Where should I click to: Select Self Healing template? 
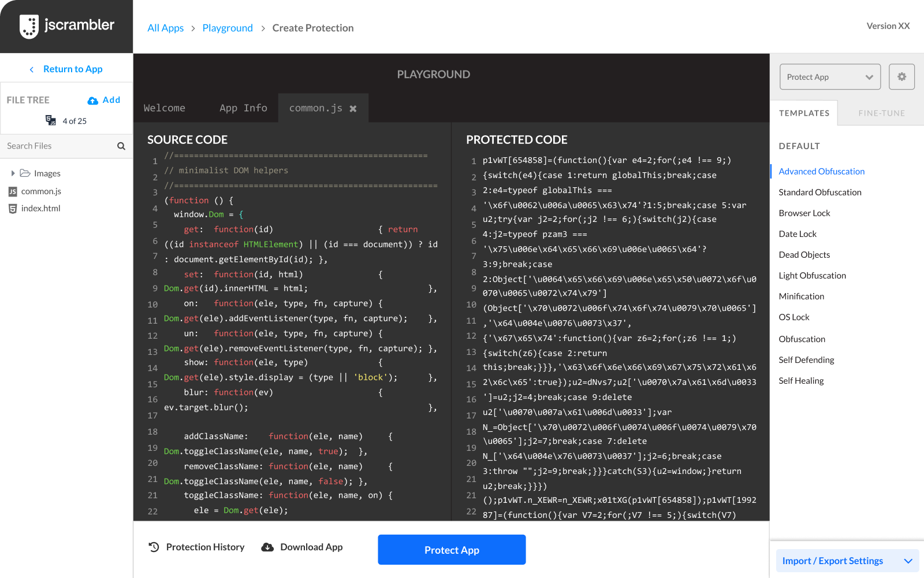tap(801, 380)
